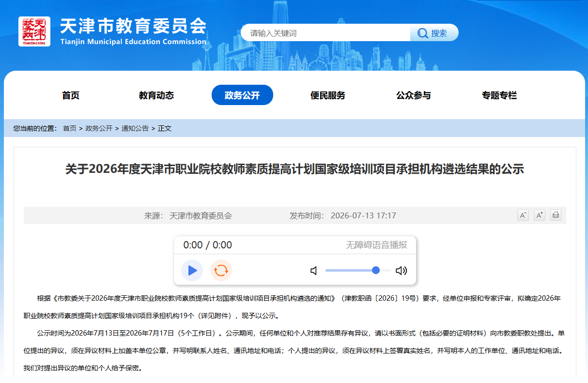Decrease font size with the A- icon
588x383 pixels.
(x=523, y=215)
